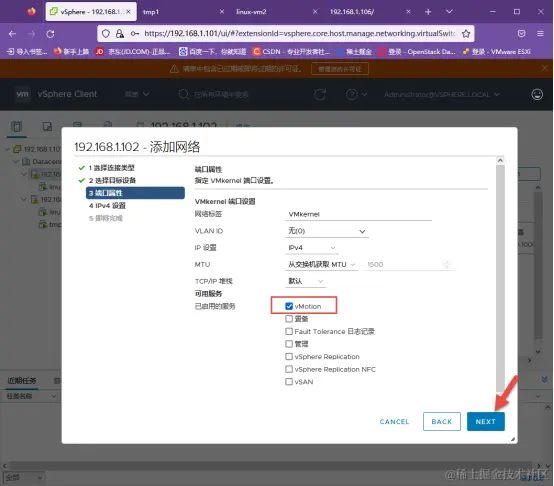Open the 全部 filter dropdown
The height and width of the screenshot is (486, 554).
[24, 478]
